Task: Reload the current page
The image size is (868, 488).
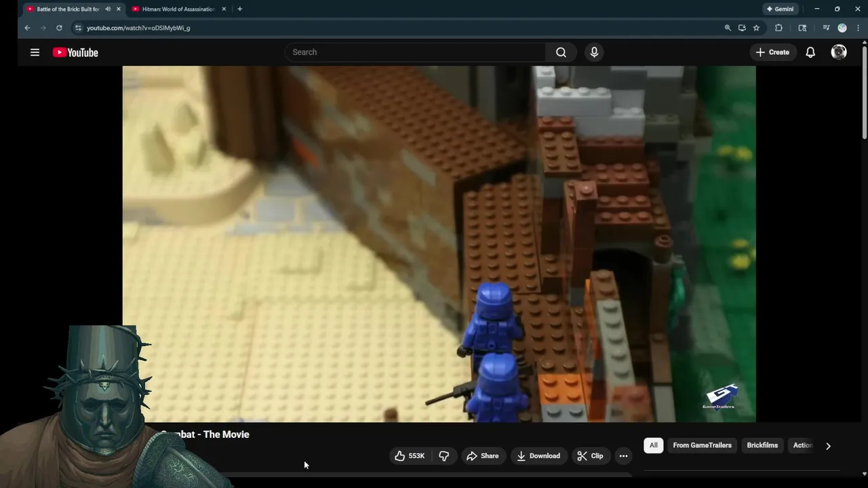Action: click(59, 28)
